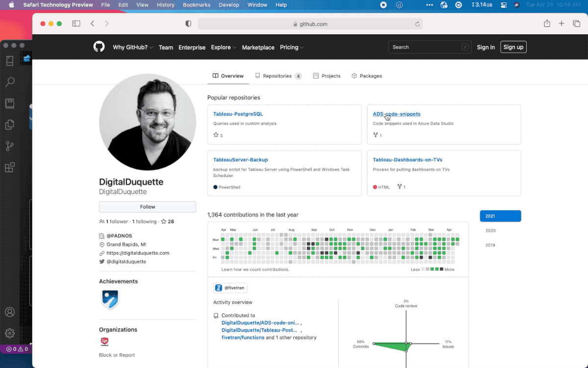588x368 pixels.
Task: Click Block or Report link
Action: [117, 355]
